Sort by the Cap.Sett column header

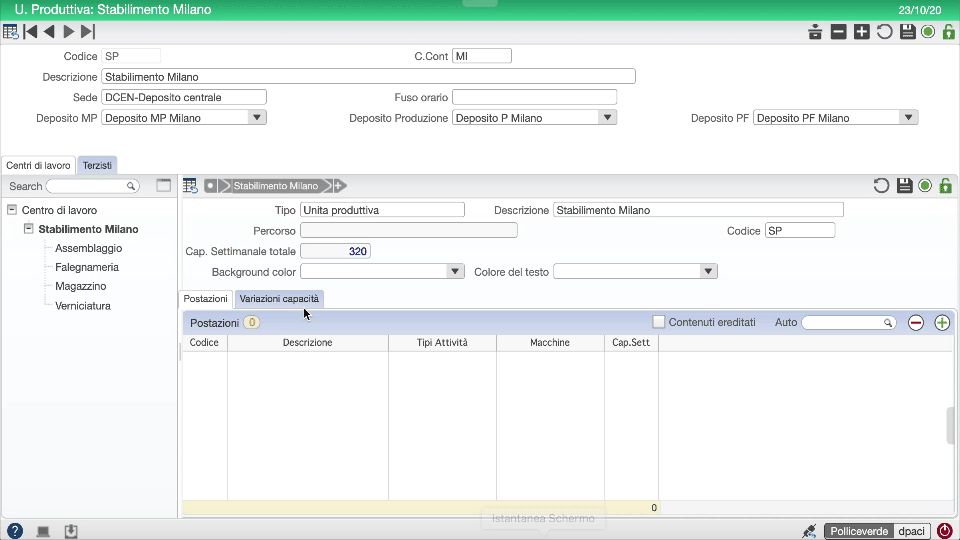click(631, 342)
